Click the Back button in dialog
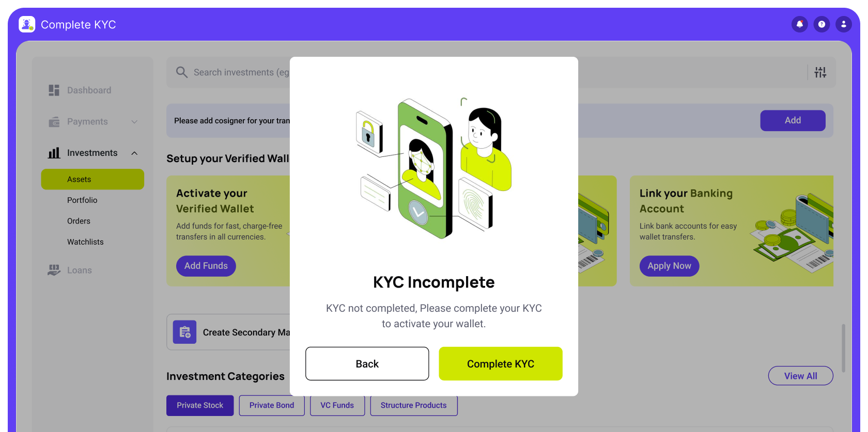The image size is (868, 432). (367, 364)
